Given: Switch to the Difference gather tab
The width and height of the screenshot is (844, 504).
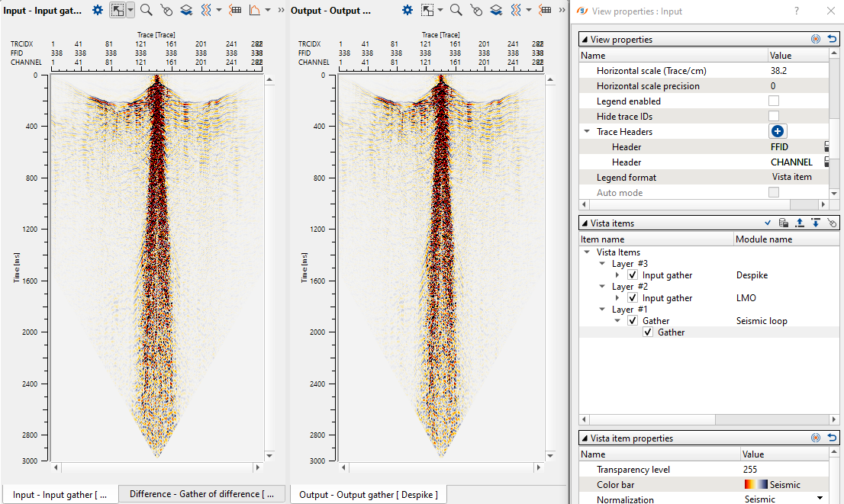Looking at the screenshot, I should tap(202, 494).
